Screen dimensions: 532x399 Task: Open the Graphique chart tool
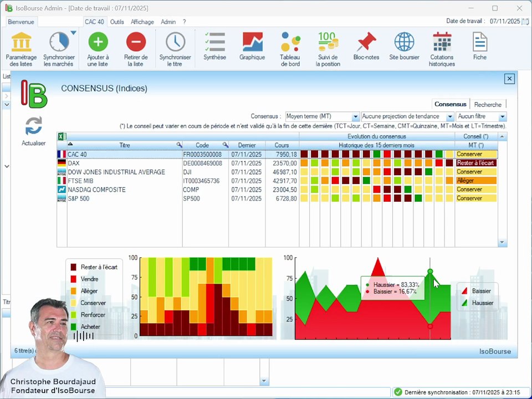(252, 47)
